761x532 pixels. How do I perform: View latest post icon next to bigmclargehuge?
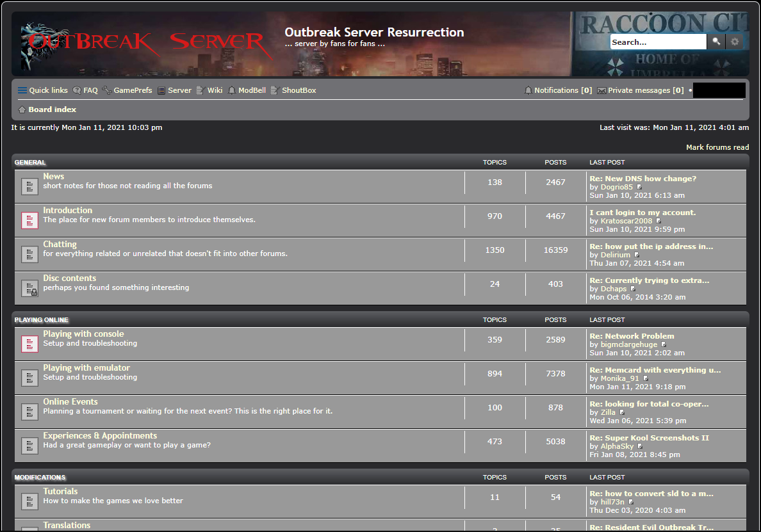(x=664, y=345)
